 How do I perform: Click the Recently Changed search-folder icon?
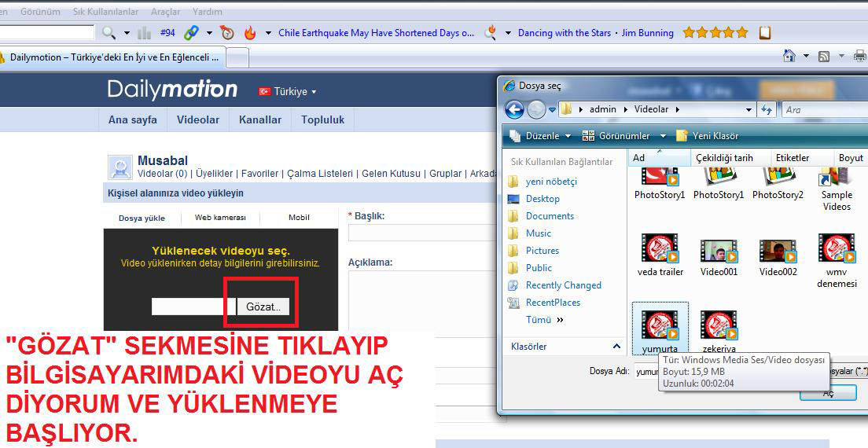[513, 285]
